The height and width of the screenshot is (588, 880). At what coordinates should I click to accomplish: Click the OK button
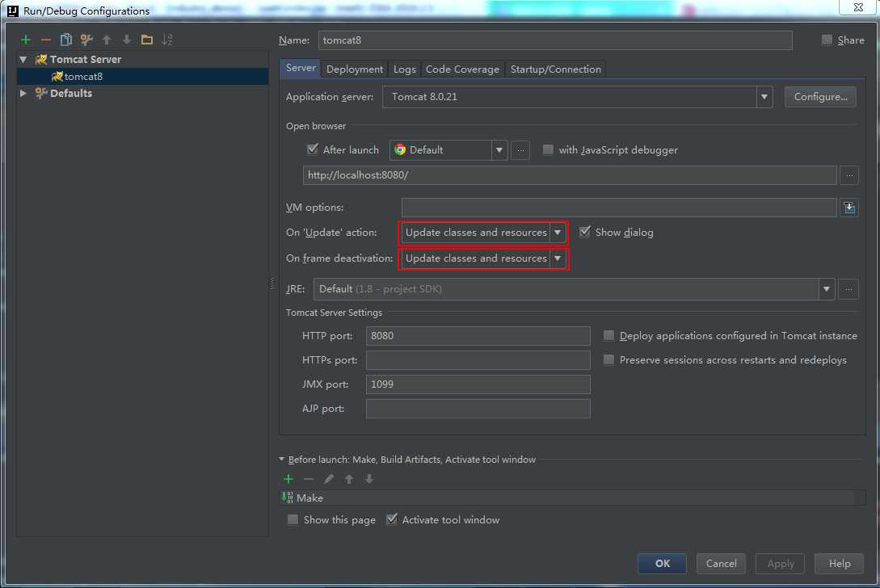point(663,563)
